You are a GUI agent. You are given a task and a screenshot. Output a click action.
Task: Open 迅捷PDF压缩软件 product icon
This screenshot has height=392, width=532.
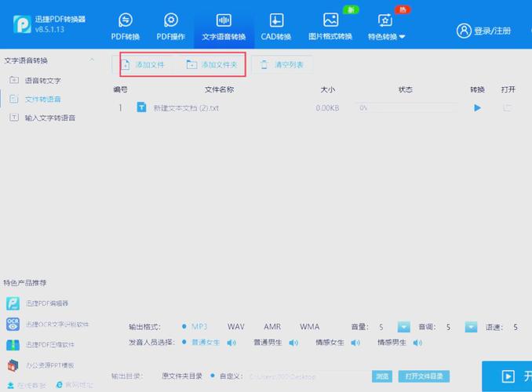13,345
